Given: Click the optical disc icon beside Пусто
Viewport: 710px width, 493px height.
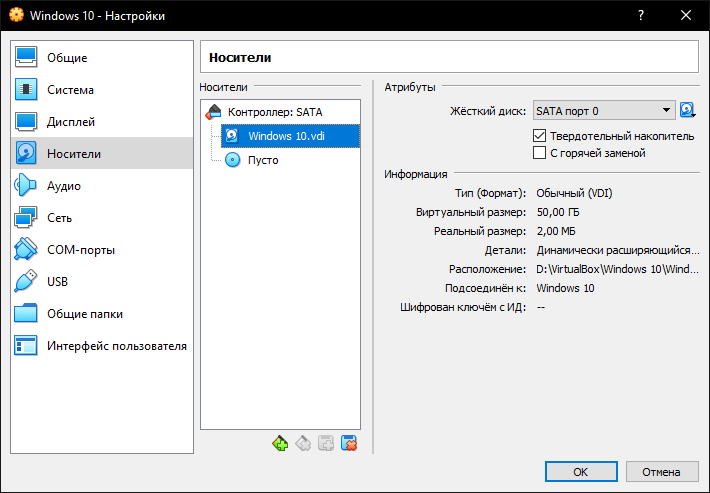Looking at the screenshot, I should [x=233, y=160].
